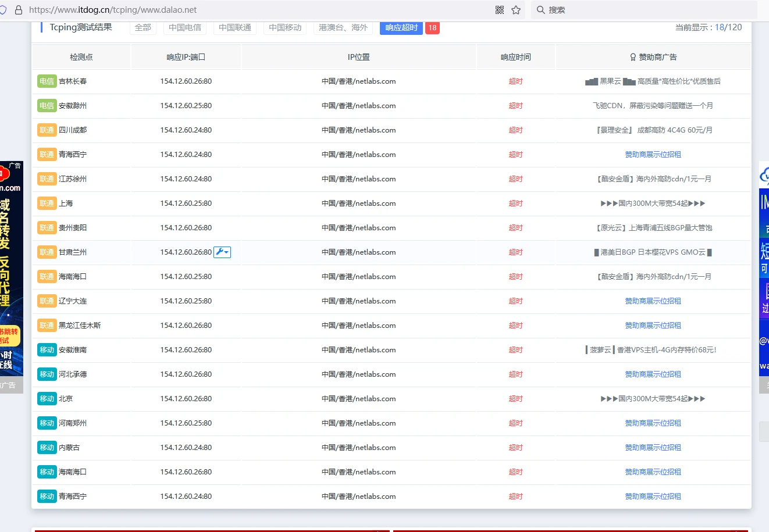
Task: Click the magnifier icon in search box
Action: (540, 10)
